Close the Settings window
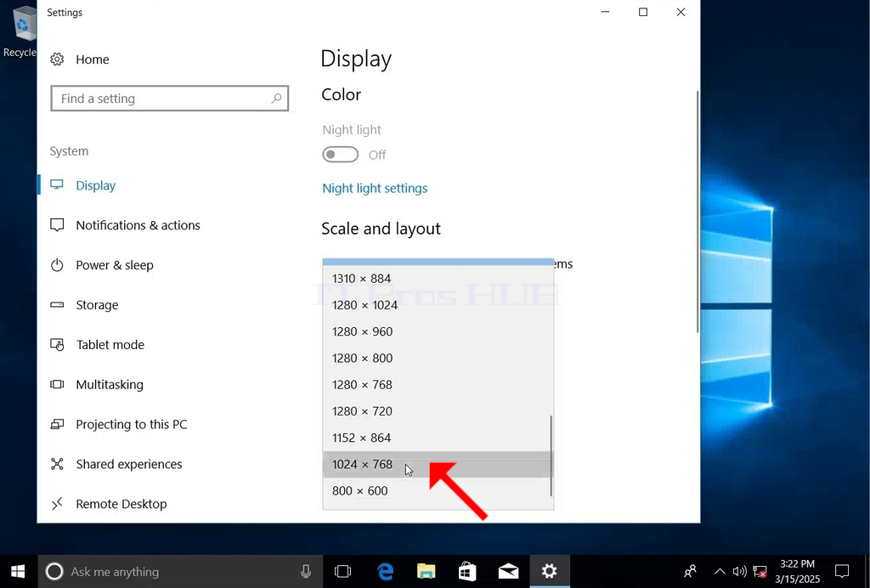The width and height of the screenshot is (870, 588). [681, 12]
